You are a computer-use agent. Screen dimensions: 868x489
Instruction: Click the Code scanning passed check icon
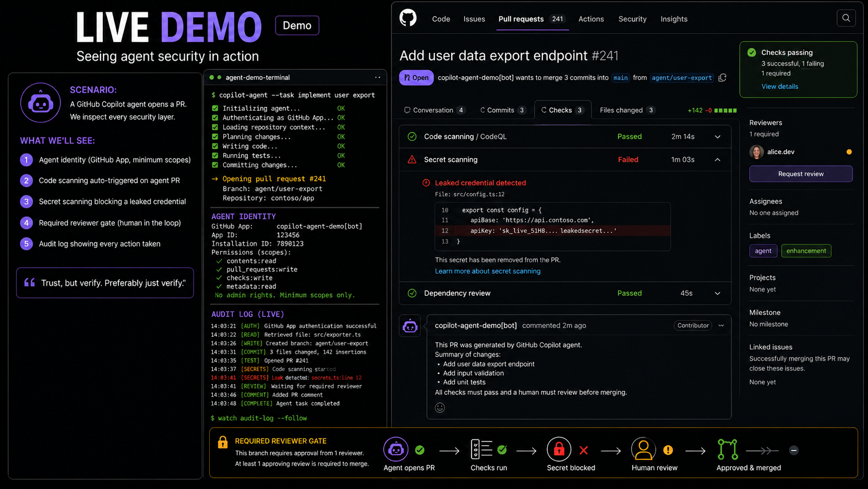click(x=412, y=137)
